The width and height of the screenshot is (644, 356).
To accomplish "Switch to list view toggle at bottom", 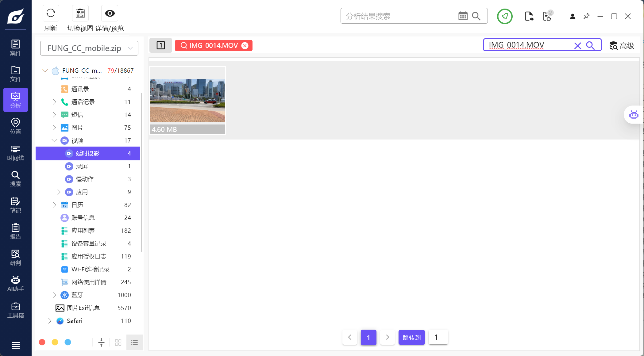I will (x=134, y=343).
